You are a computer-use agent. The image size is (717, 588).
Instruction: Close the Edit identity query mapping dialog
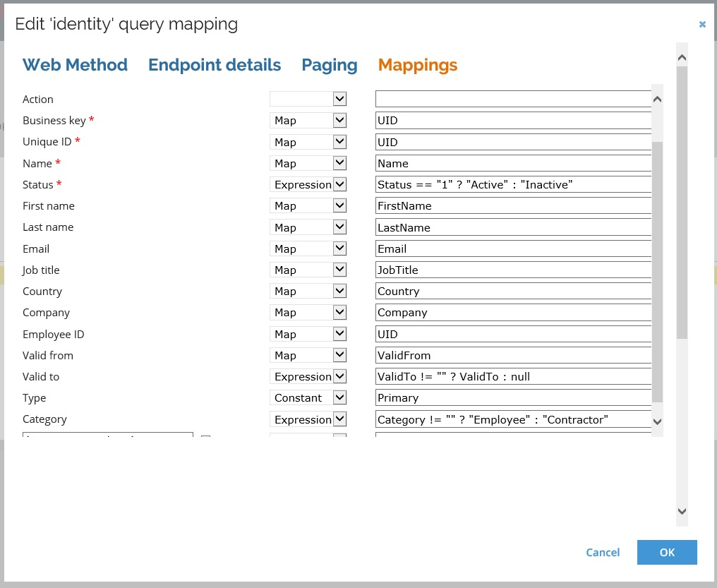click(x=702, y=24)
